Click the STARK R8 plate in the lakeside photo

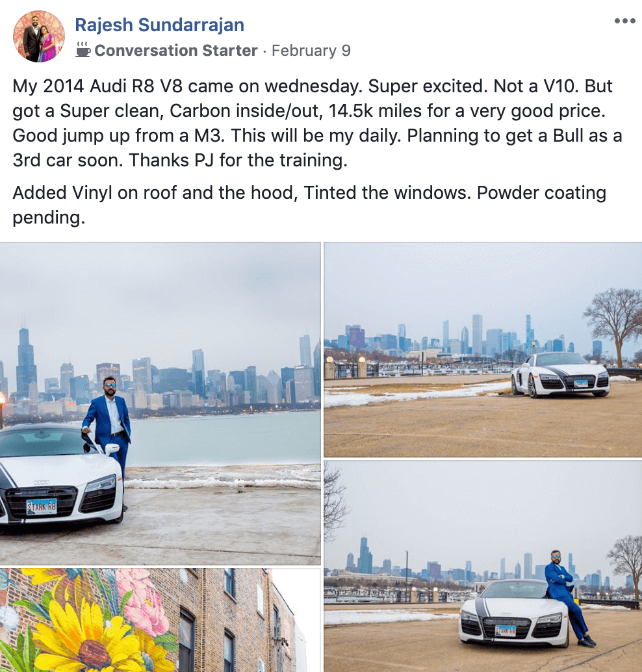42,507
